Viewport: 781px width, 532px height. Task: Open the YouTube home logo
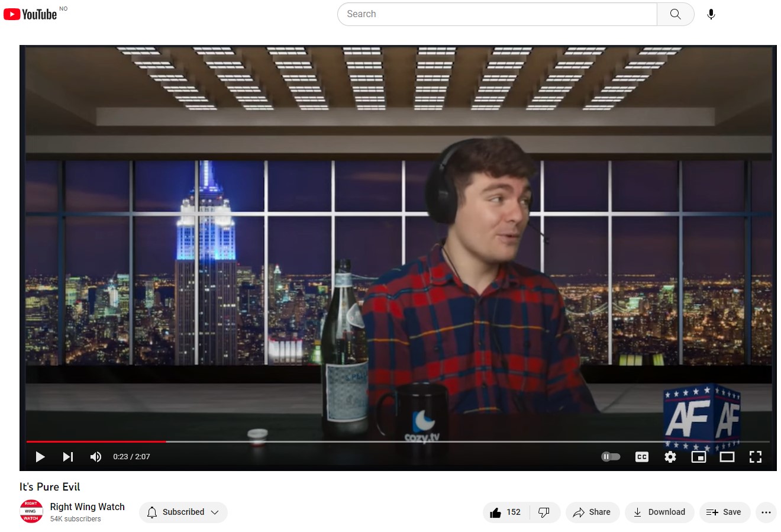point(30,14)
